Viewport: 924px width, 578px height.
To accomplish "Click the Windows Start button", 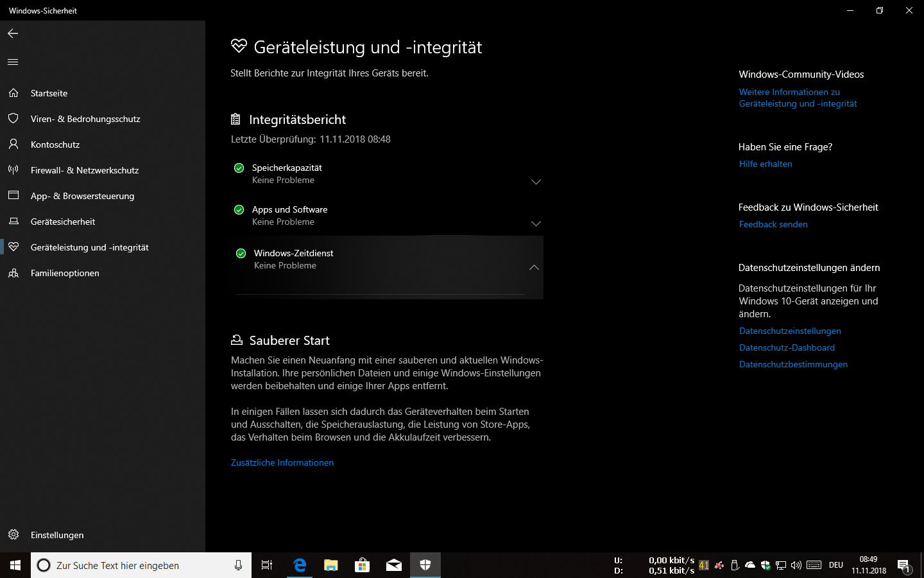I will (15, 565).
